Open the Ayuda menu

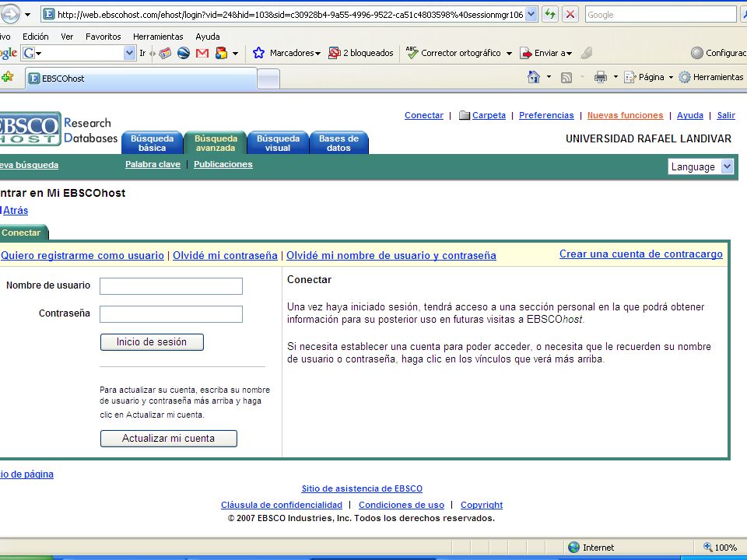(x=207, y=37)
